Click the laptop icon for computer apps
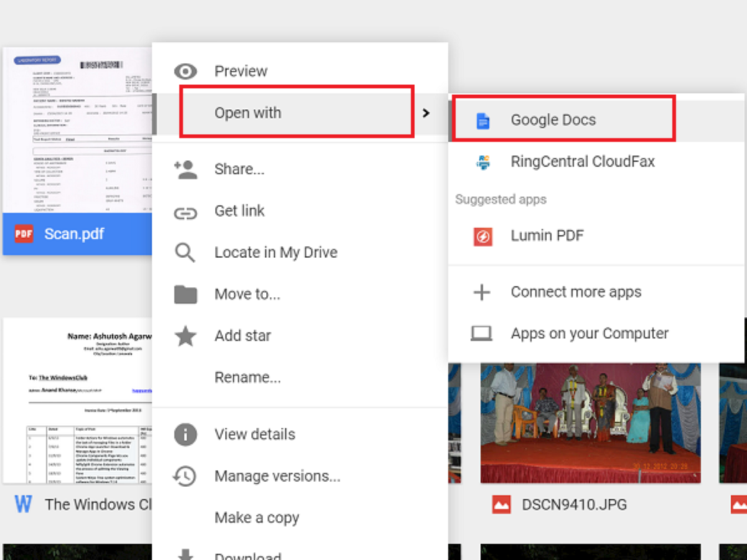The width and height of the screenshot is (747, 560). click(482, 334)
